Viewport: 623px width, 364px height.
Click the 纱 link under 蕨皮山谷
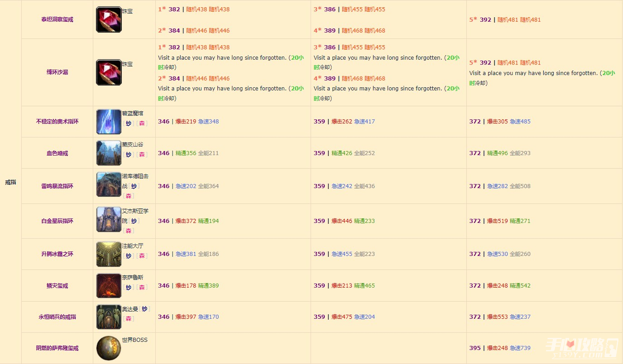pyautogui.click(x=128, y=154)
